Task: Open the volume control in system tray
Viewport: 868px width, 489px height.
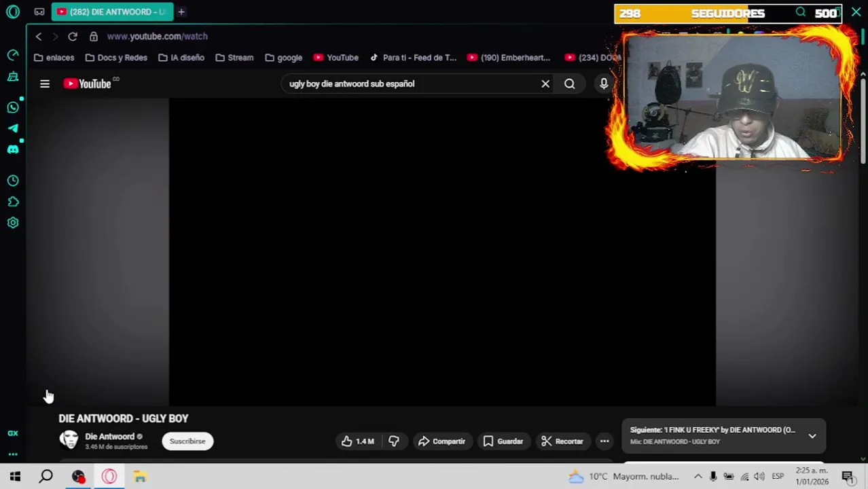Action: pos(759,477)
